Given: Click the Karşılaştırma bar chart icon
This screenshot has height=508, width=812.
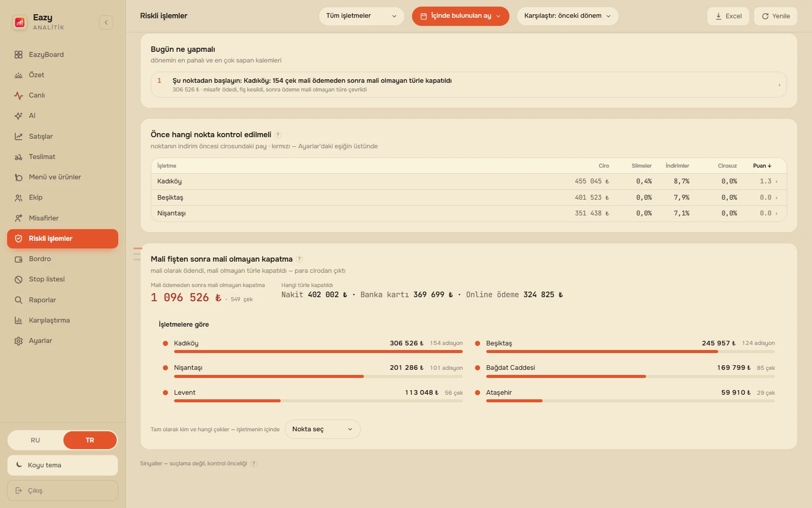Looking at the screenshot, I should point(19,321).
